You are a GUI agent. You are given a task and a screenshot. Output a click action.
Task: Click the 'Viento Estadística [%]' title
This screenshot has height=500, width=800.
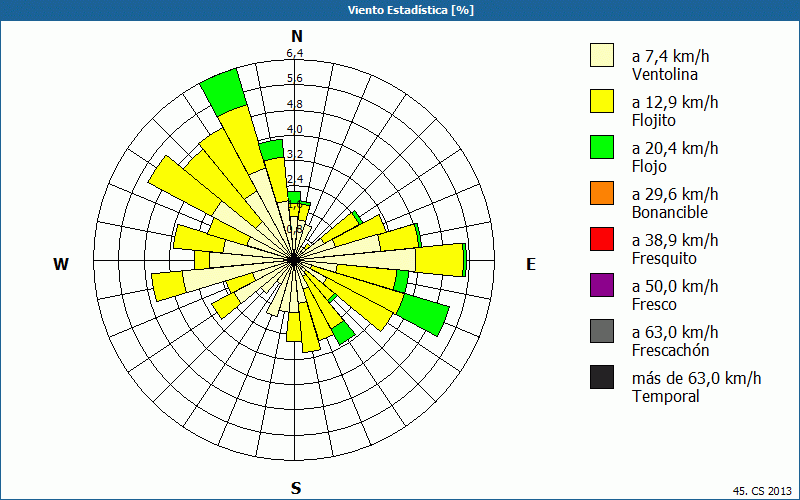point(411,10)
